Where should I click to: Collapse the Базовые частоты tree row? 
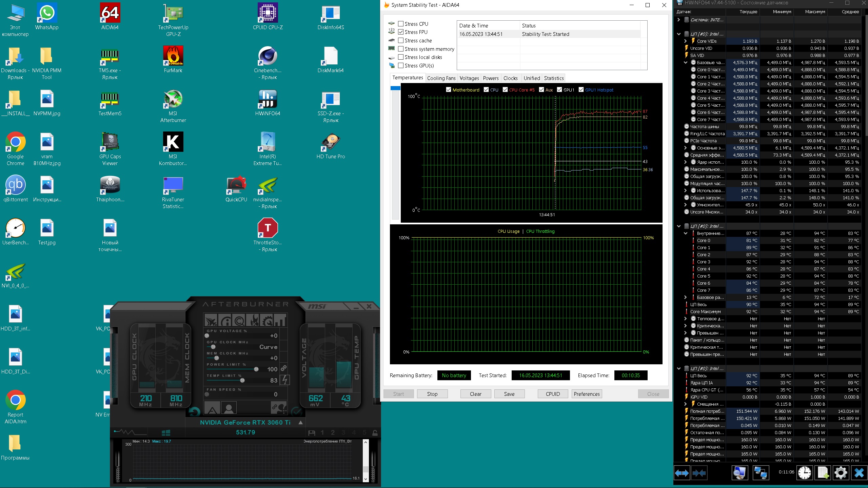686,62
